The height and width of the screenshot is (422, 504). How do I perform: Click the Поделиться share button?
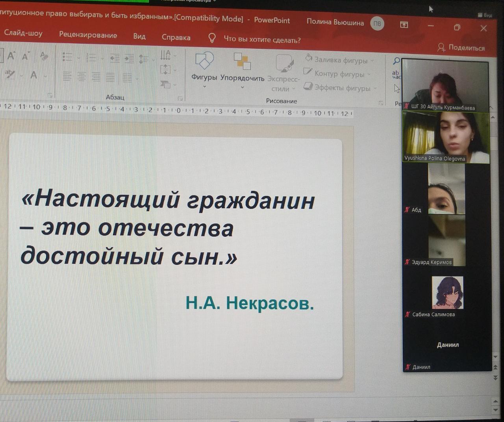click(461, 48)
